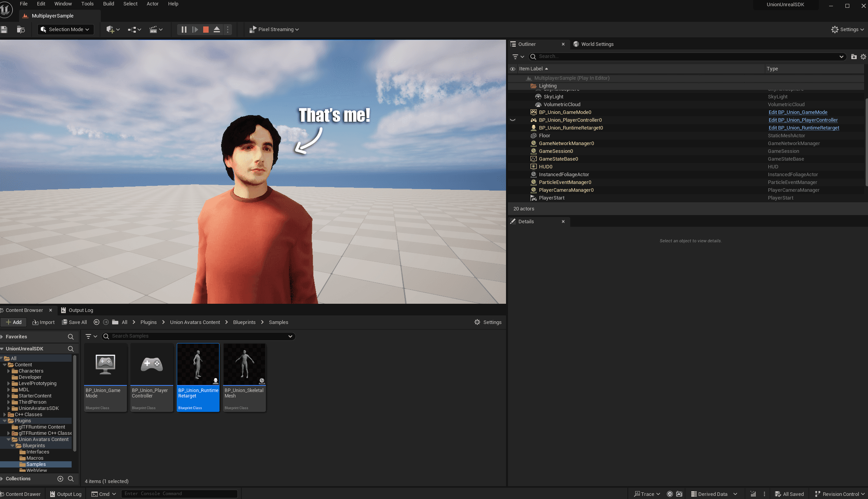This screenshot has height=499, width=868.
Task: Click the Edit BP_Union_GameMode link
Action: coord(798,112)
